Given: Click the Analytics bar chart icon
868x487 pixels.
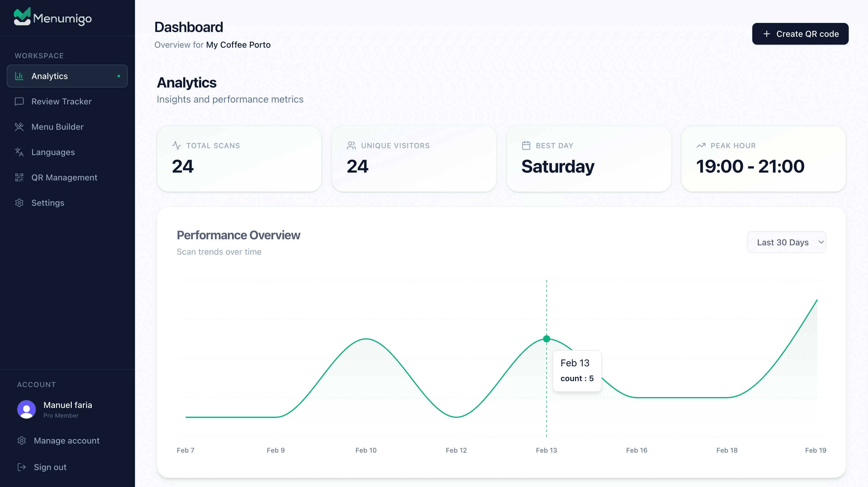Looking at the screenshot, I should coord(19,76).
